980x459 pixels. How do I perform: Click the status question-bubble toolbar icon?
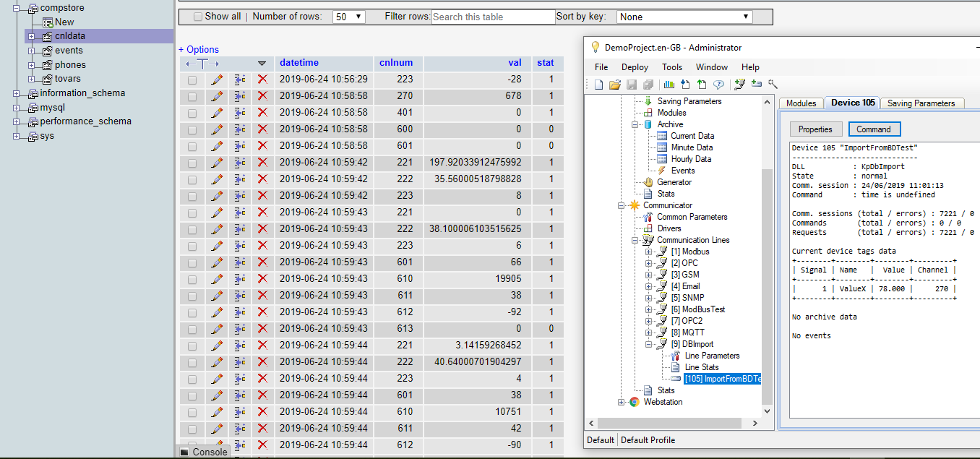[718, 85]
